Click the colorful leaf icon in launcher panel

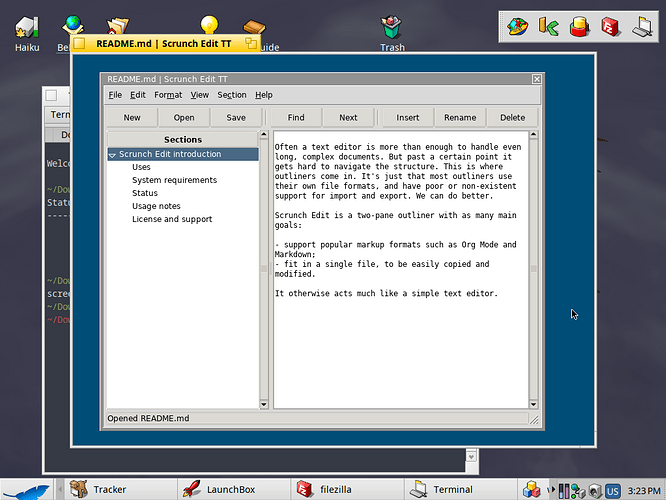point(517,26)
